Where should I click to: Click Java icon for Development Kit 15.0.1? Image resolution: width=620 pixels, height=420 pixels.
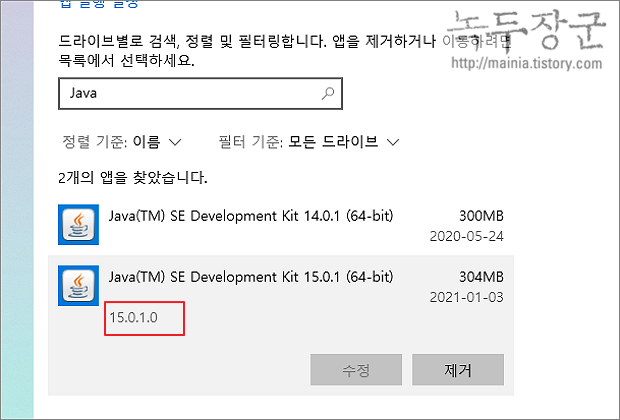pyautogui.click(x=78, y=286)
